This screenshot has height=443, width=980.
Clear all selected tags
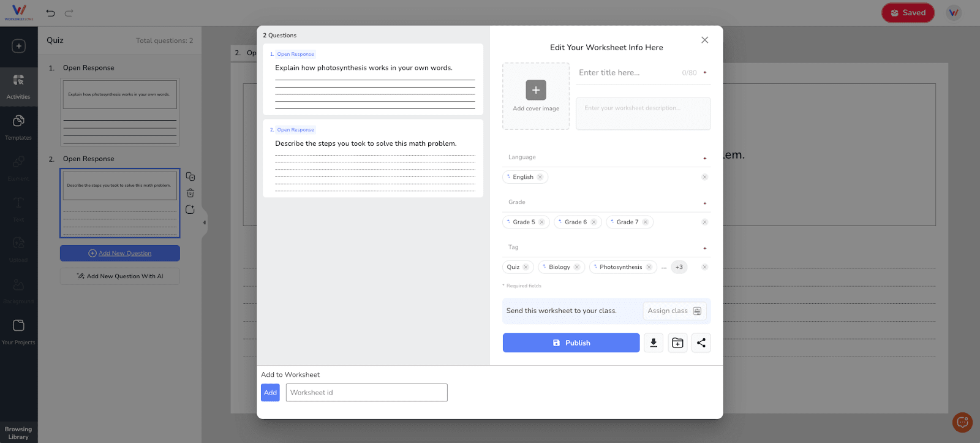705,267
